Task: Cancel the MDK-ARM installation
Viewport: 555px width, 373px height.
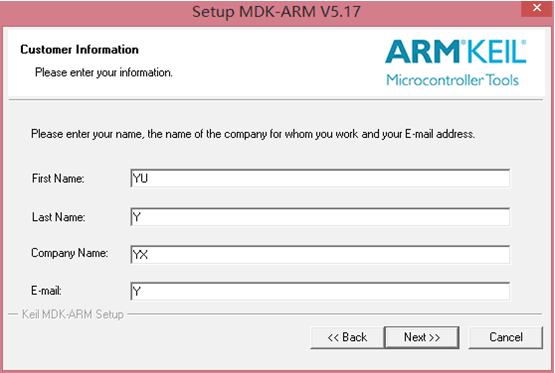Action: tap(505, 337)
